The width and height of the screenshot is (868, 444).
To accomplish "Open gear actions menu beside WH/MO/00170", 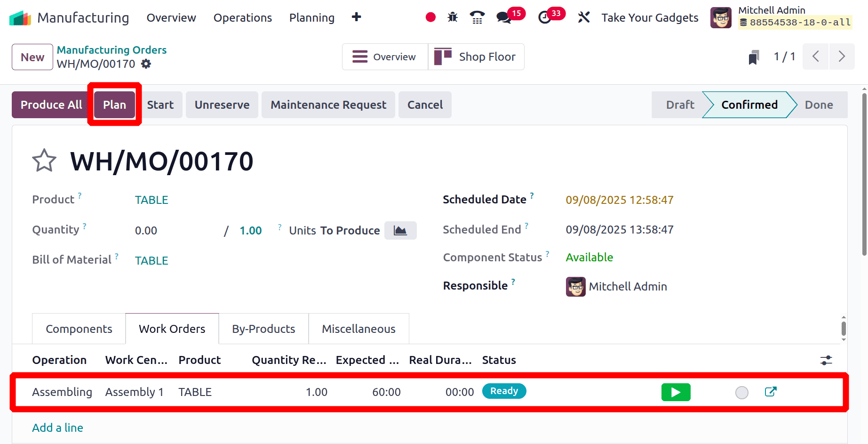I will [x=146, y=64].
